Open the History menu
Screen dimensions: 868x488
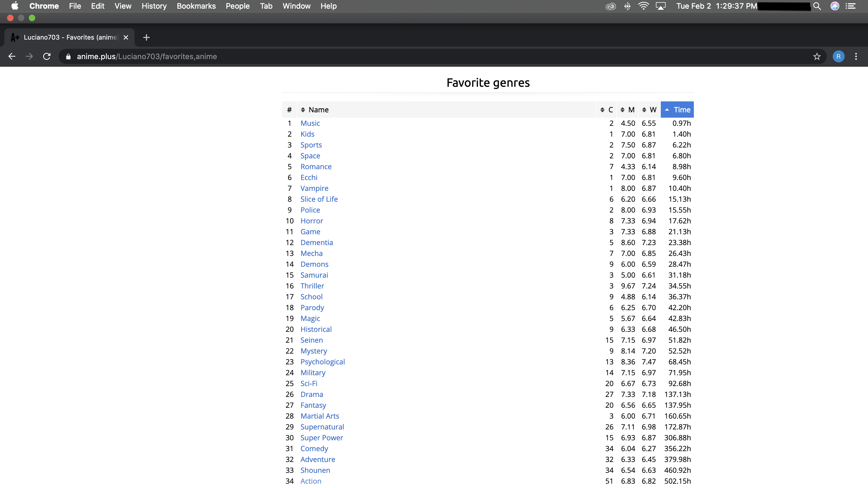click(x=154, y=6)
